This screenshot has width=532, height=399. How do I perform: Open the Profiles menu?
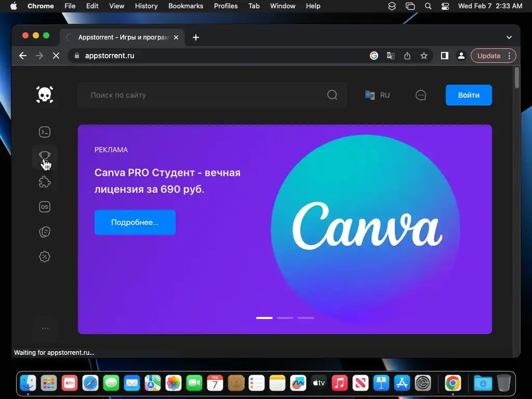pos(225,6)
